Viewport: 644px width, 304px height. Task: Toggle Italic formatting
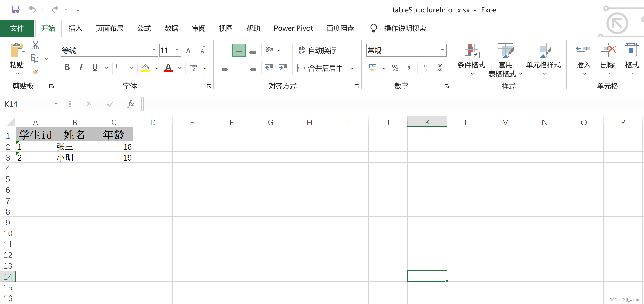pyautogui.click(x=81, y=67)
